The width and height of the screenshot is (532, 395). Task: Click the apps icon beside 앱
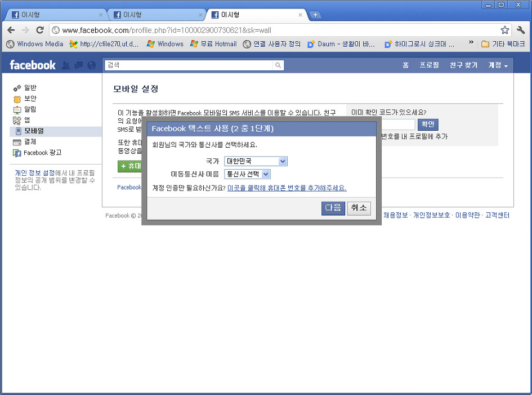coord(17,120)
